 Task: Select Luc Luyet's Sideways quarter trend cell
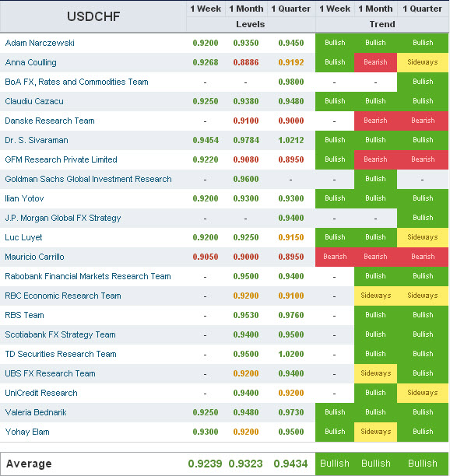click(x=423, y=237)
